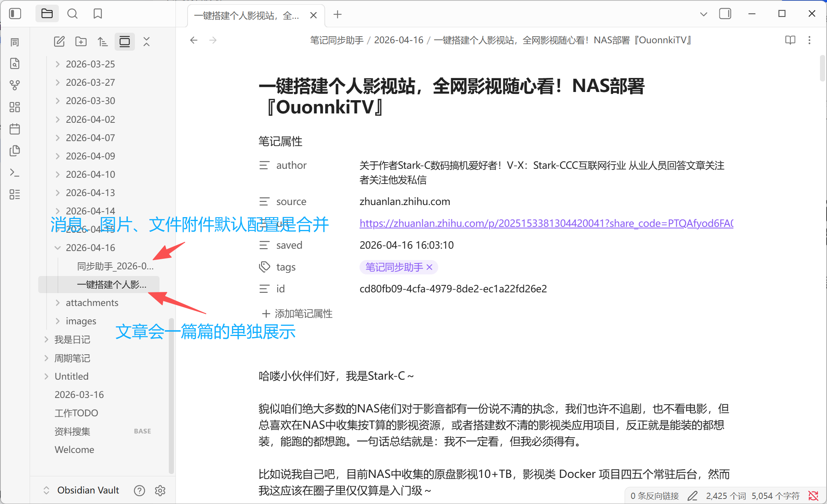Open the help icon near vault name
This screenshot has height=504, width=827.
click(x=139, y=490)
